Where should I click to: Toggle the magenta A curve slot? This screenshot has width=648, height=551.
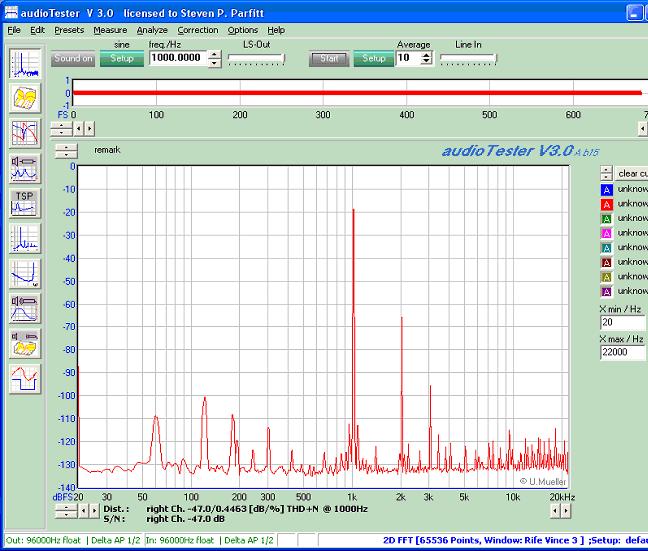606,233
